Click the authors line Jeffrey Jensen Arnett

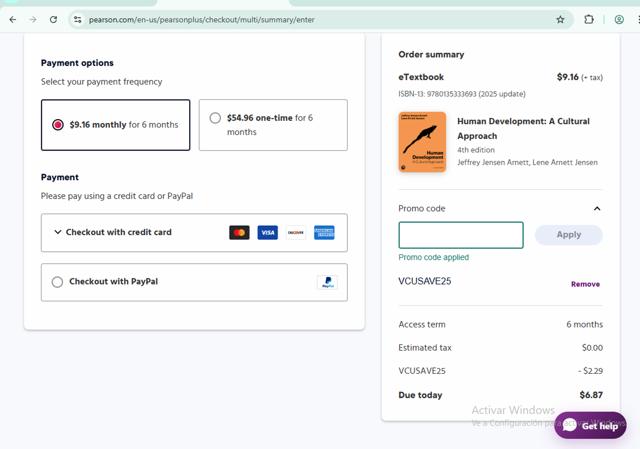pyautogui.click(x=527, y=162)
